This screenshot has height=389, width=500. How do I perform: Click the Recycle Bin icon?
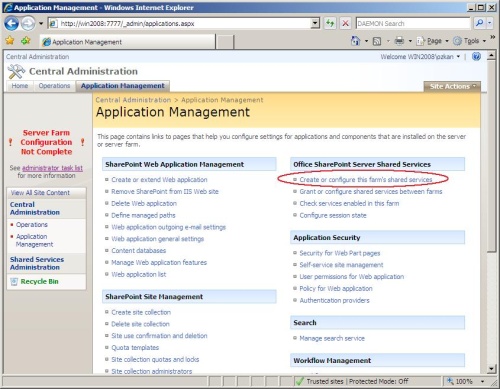click(14, 282)
